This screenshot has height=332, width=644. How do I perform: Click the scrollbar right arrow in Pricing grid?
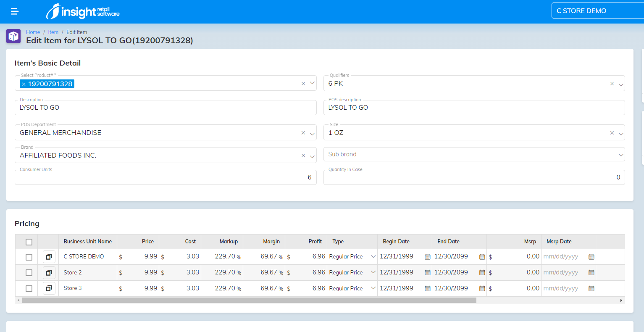[x=621, y=300]
